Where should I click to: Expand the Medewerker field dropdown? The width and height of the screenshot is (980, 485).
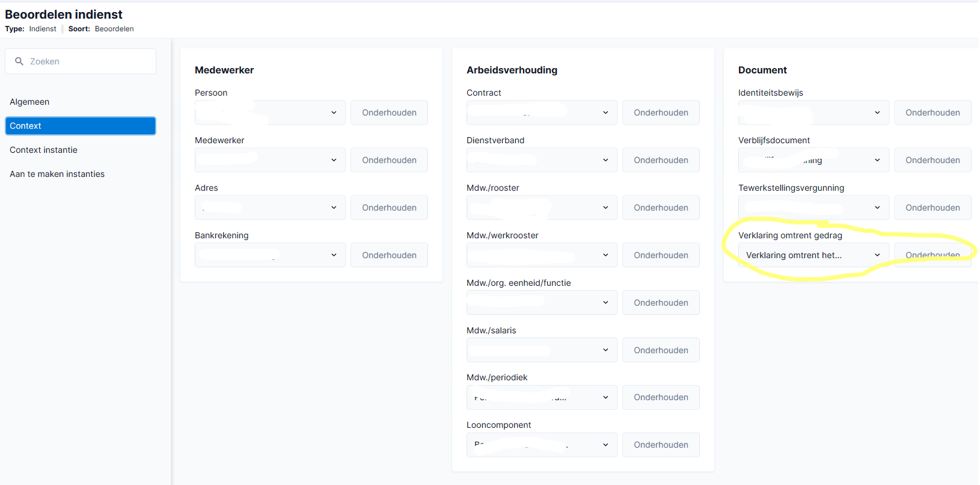click(x=271, y=160)
